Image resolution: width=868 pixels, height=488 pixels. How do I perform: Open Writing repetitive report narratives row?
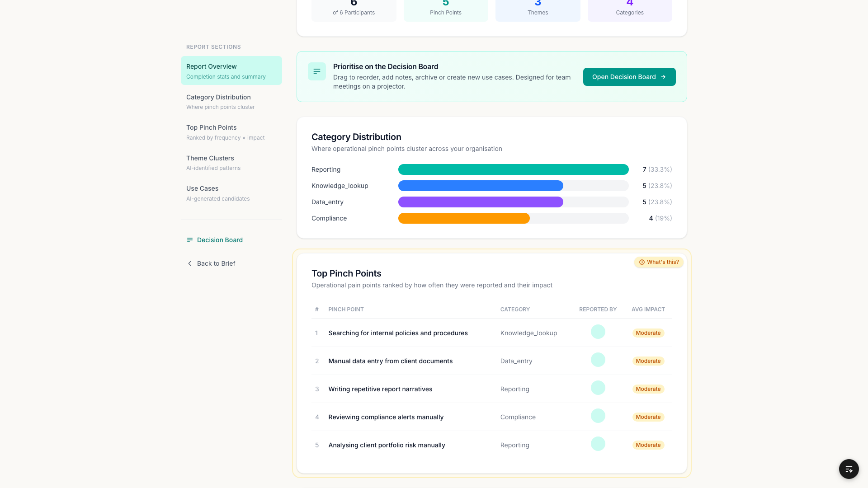point(492,389)
